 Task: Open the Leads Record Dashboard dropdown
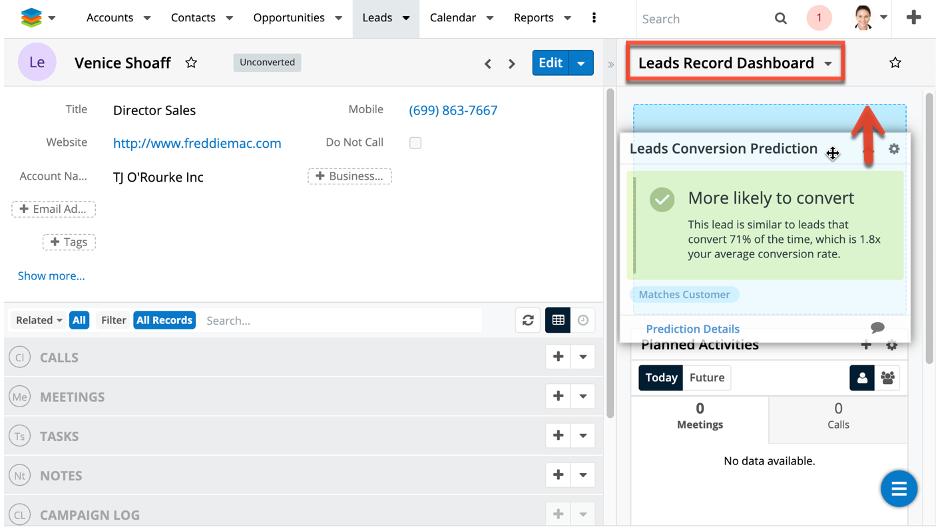[x=828, y=63]
